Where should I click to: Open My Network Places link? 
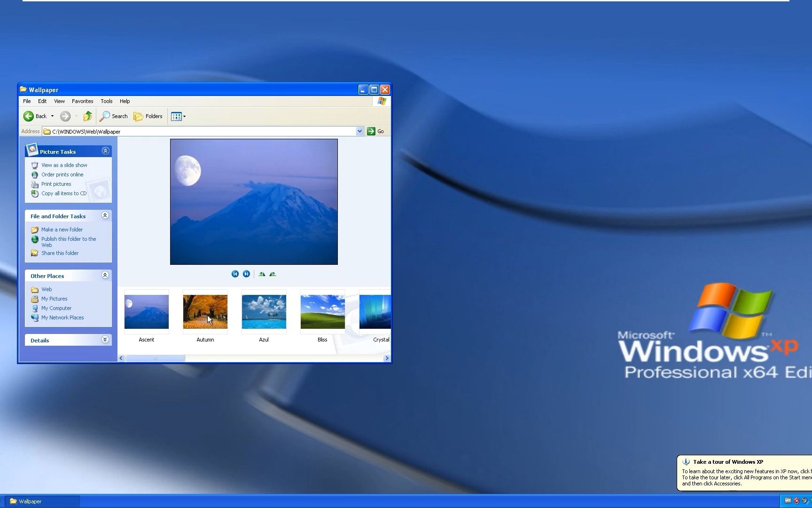coord(62,317)
